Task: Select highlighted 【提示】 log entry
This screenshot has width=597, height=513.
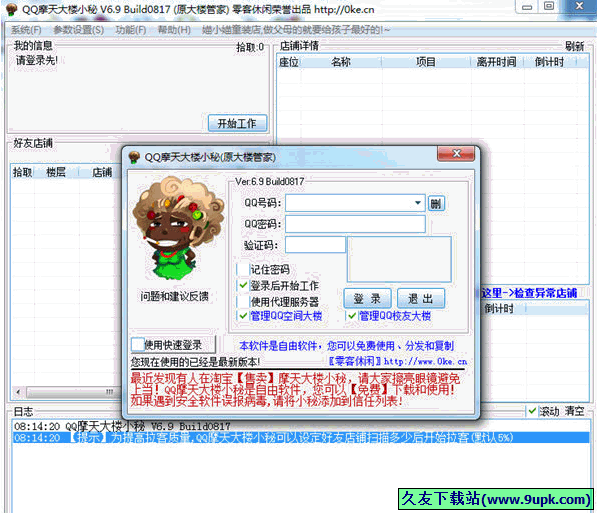Action: 300,438
